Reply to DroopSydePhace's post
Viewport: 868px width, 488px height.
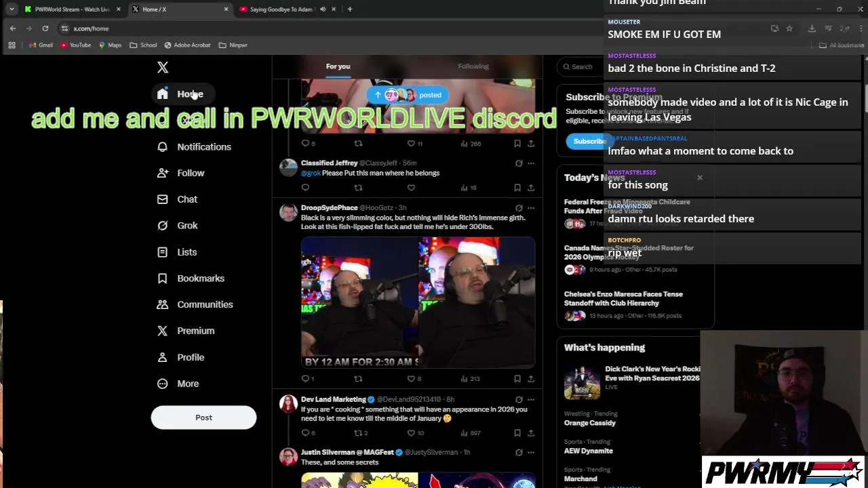coord(307,379)
